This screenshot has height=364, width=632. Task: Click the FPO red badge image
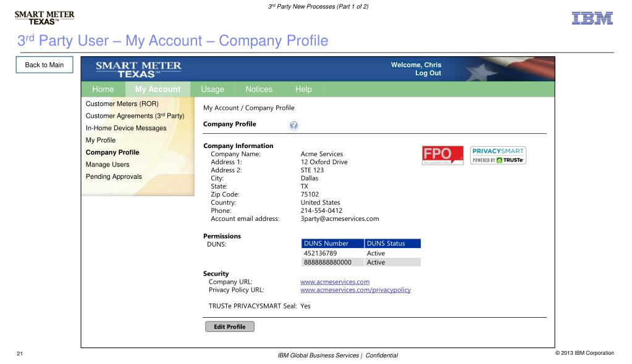pyautogui.click(x=442, y=155)
